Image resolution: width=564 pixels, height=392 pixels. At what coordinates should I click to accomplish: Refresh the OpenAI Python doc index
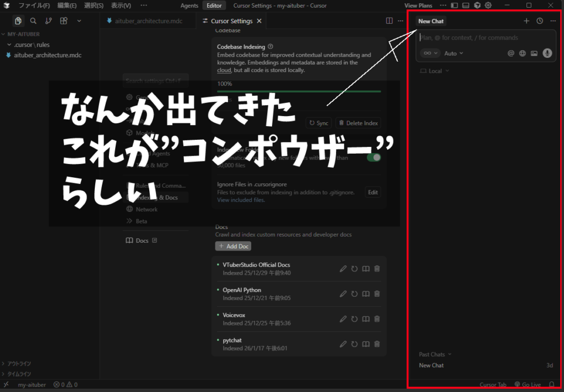tap(354, 294)
